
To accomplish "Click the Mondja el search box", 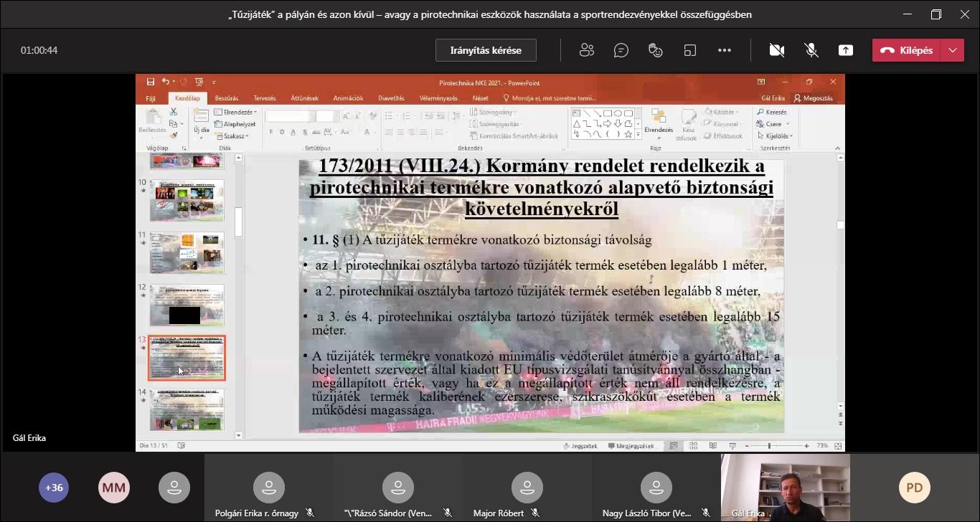I will coord(550,98).
